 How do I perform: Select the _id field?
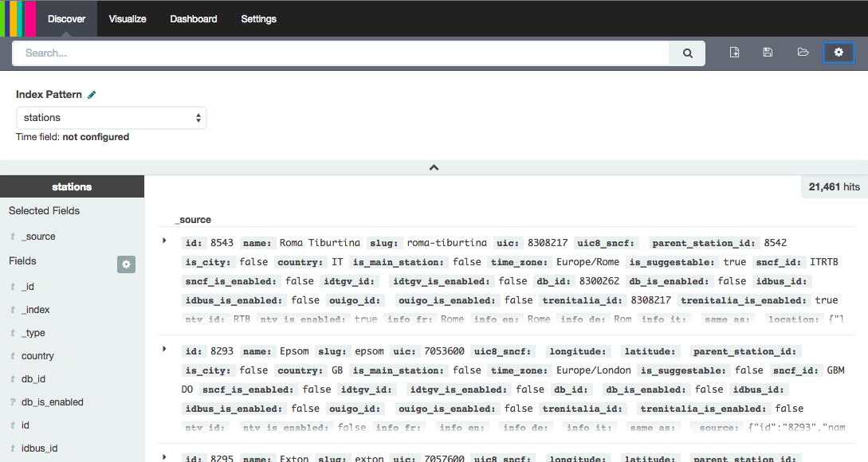(x=28, y=287)
